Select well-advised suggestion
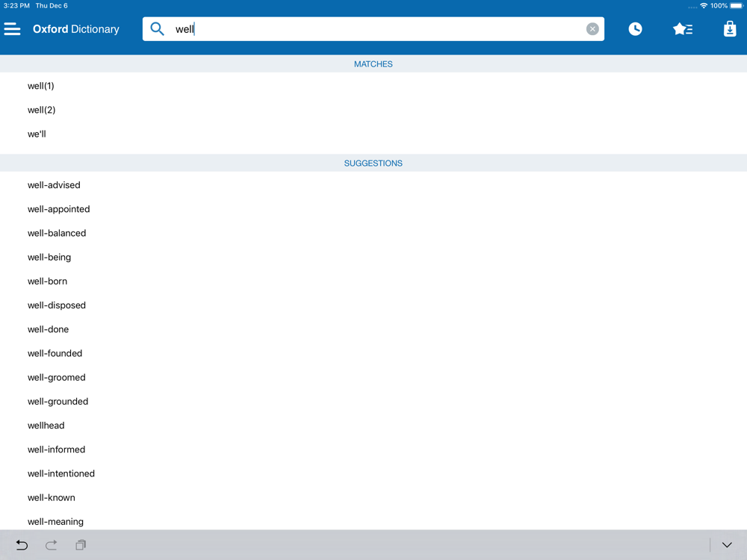The image size is (747, 560). tap(373, 184)
